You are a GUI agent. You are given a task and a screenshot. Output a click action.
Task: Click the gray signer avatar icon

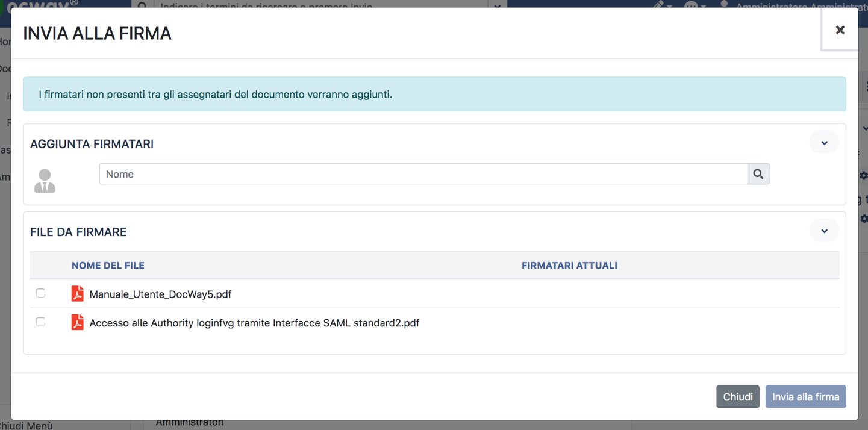(45, 181)
